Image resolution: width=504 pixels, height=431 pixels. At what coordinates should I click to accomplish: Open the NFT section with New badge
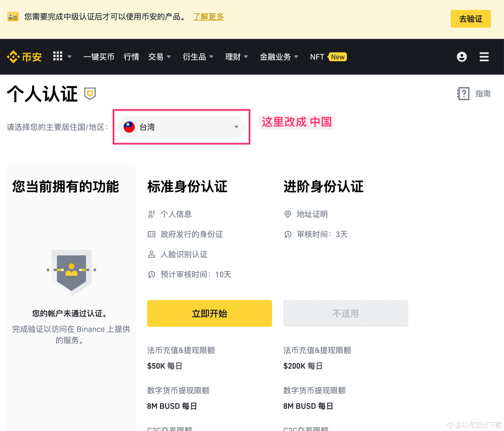click(317, 57)
